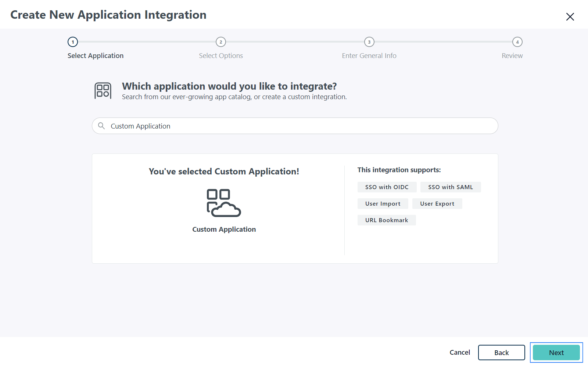Select the User Export capability tag
Screen dimensions: 588x365
[x=437, y=203]
